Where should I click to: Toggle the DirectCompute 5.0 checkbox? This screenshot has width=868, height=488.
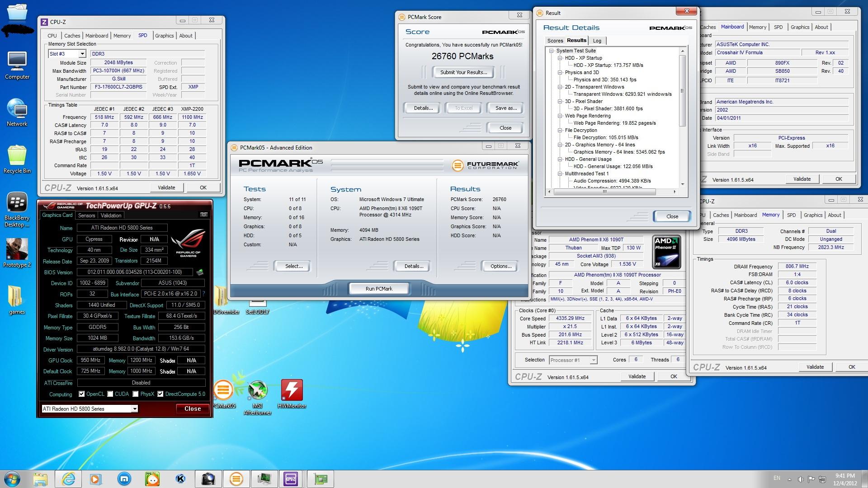point(160,394)
